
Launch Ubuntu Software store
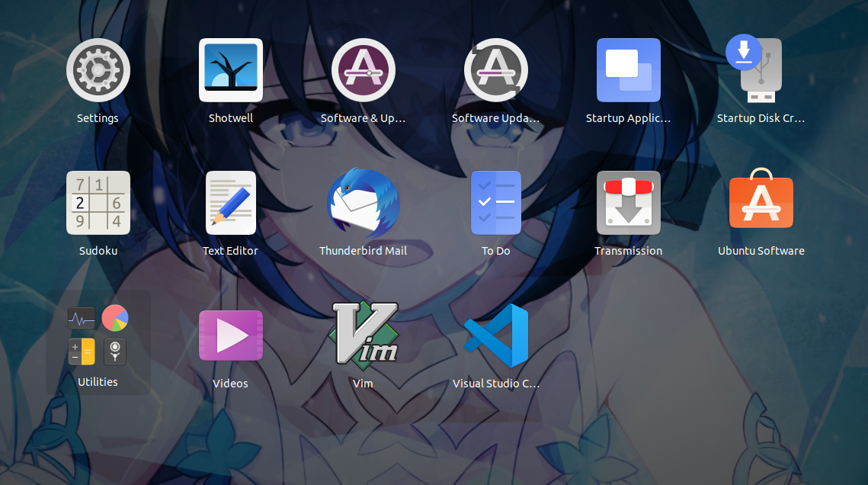point(761,202)
